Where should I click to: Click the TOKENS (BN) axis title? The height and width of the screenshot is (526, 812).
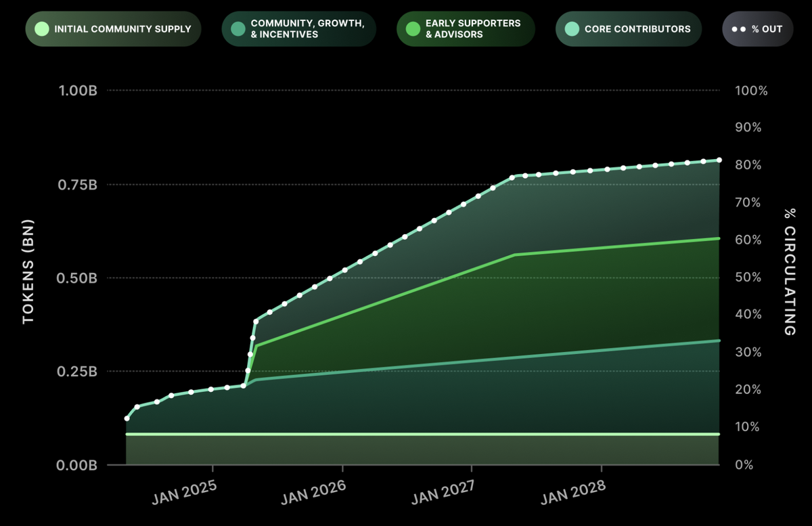(28, 271)
